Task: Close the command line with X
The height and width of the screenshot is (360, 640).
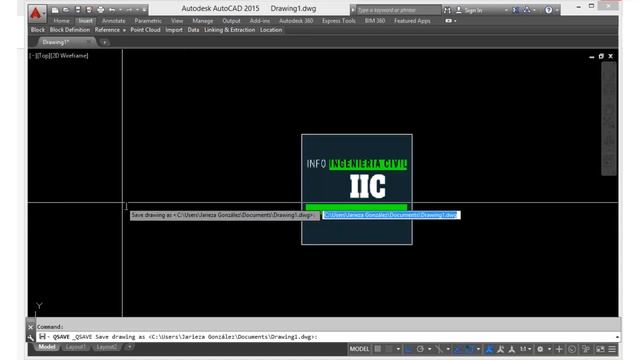Action: pos(31,327)
